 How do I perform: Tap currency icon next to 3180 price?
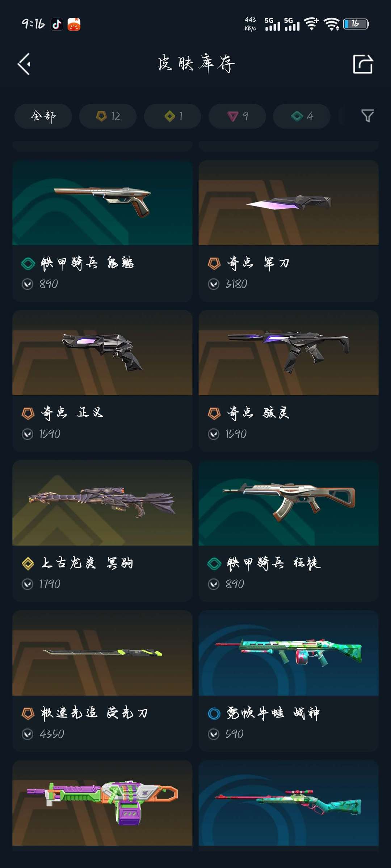click(x=214, y=284)
